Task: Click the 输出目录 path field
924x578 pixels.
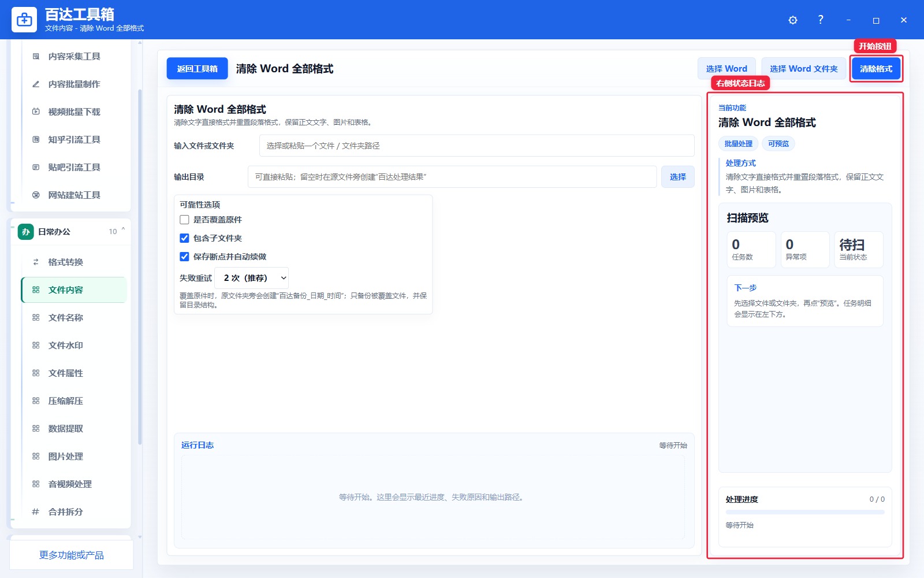Action: click(452, 177)
